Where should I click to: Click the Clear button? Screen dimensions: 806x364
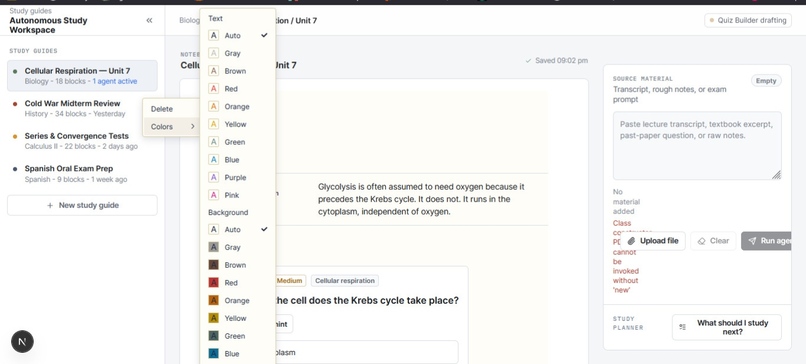[x=713, y=241]
